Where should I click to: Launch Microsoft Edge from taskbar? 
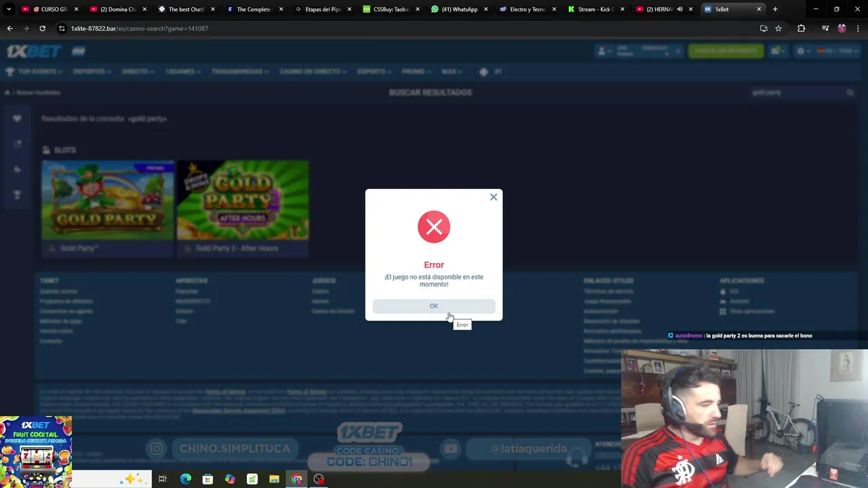click(185, 479)
